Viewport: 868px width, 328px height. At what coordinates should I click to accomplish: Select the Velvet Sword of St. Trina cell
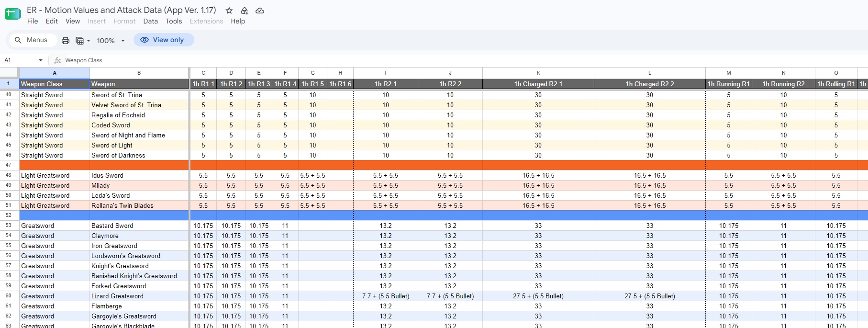point(139,105)
